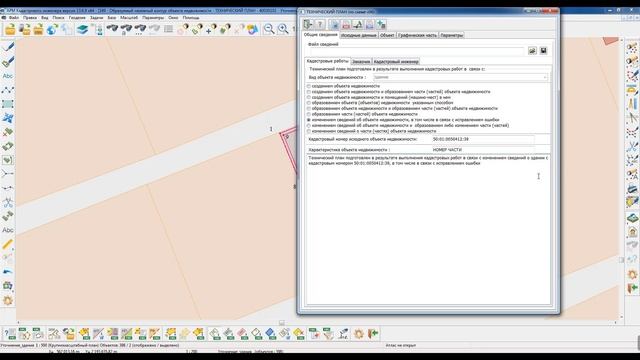Click the letter A icon in dialog toolbar
Viewport: 640px width, 360px height.
pos(358,24)
